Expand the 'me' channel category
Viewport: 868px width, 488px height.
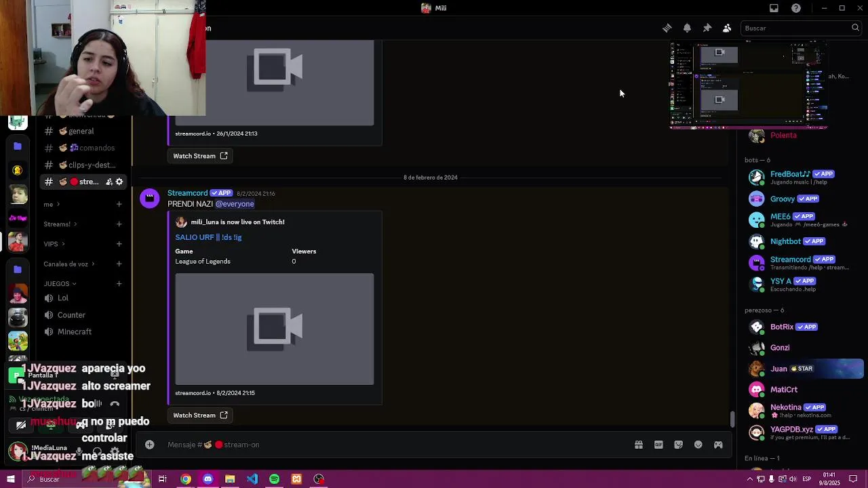(52, 204)
